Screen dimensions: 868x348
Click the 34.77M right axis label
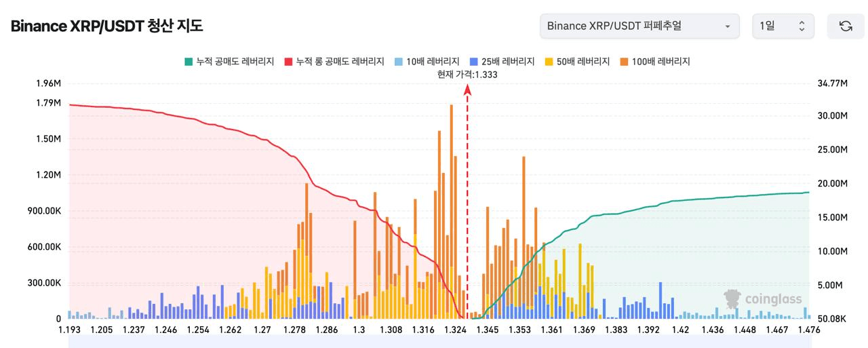(x=833, y=83)
